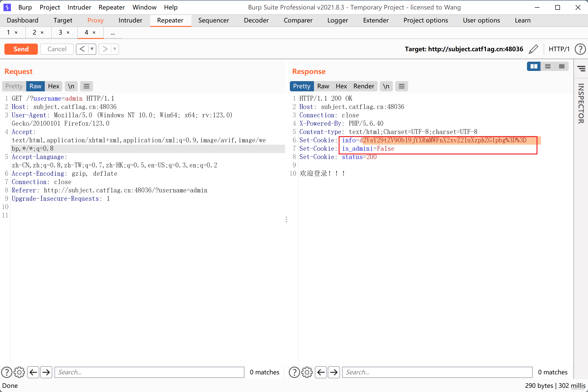Open Request search help icon
Screen dimensions: 588x392
point(7,372)
